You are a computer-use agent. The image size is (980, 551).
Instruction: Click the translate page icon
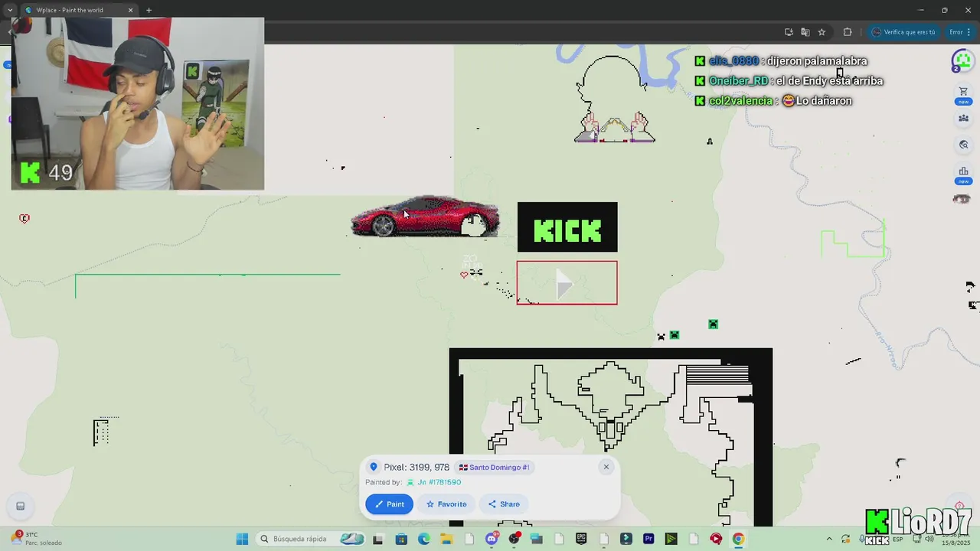pos(805,32)
